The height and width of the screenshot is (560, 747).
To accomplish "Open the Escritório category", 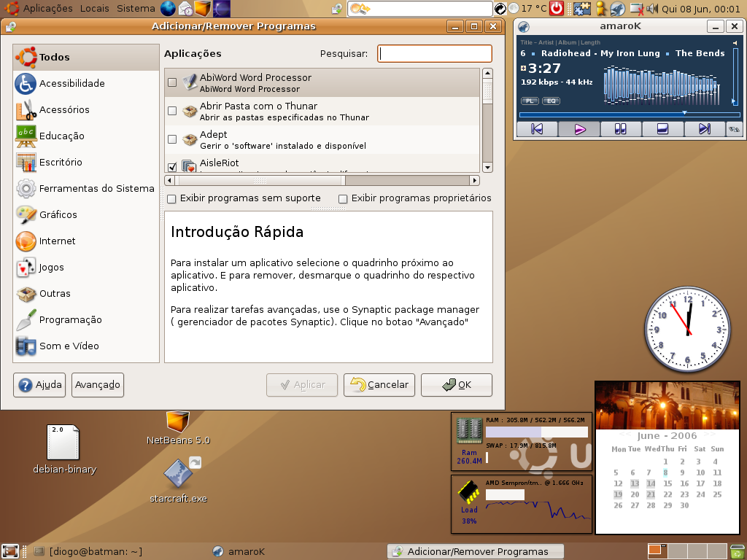I will point(86,162).
